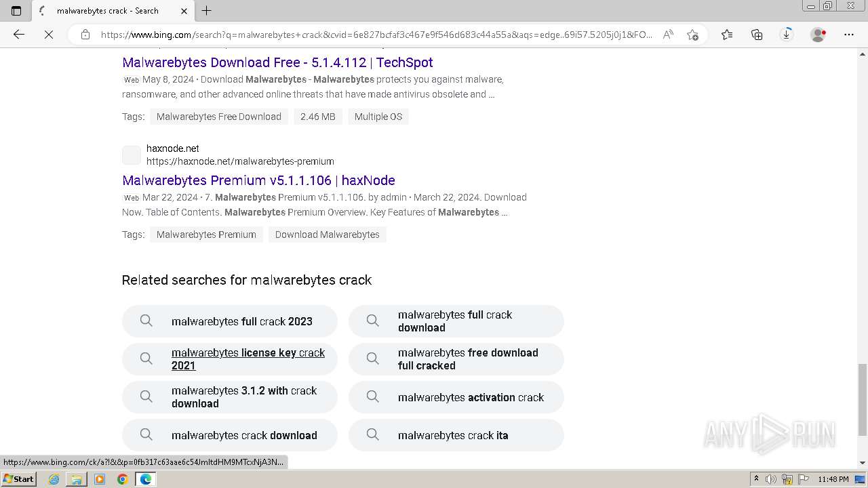Open the browser profile menu
This screenshot has width=868, height=488.
(x=818, y=35)
